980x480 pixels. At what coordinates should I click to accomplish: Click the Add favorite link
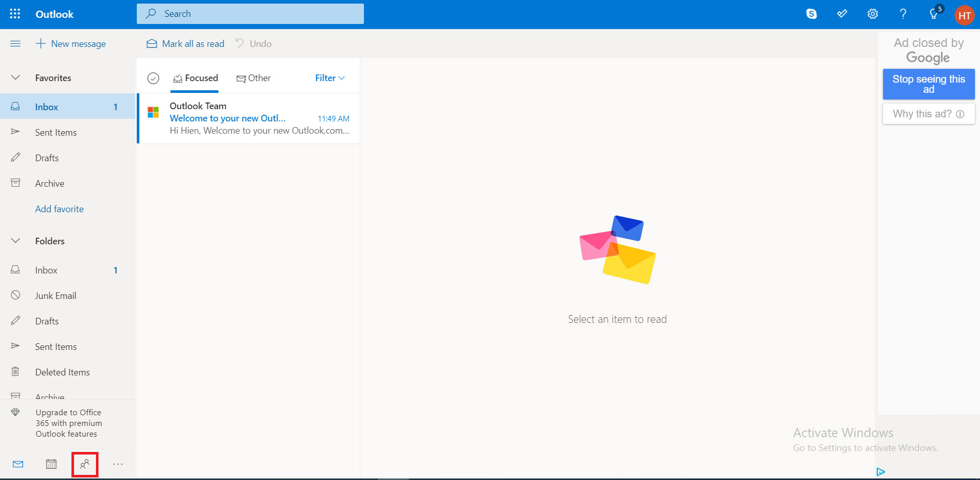click(x=59, y=209)
